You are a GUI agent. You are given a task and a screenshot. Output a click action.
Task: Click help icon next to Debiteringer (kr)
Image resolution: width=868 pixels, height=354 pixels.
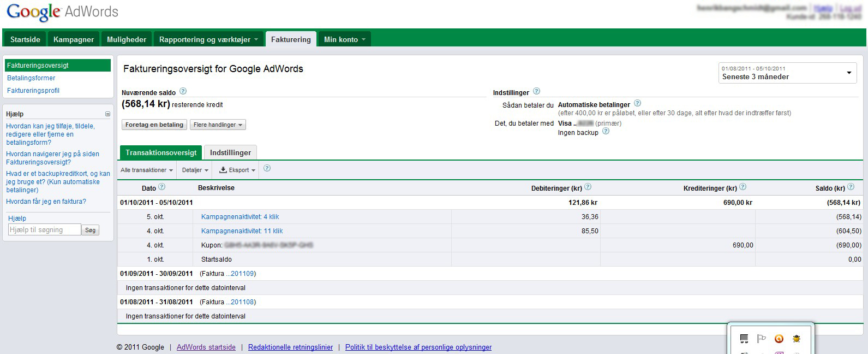point(588,187)
